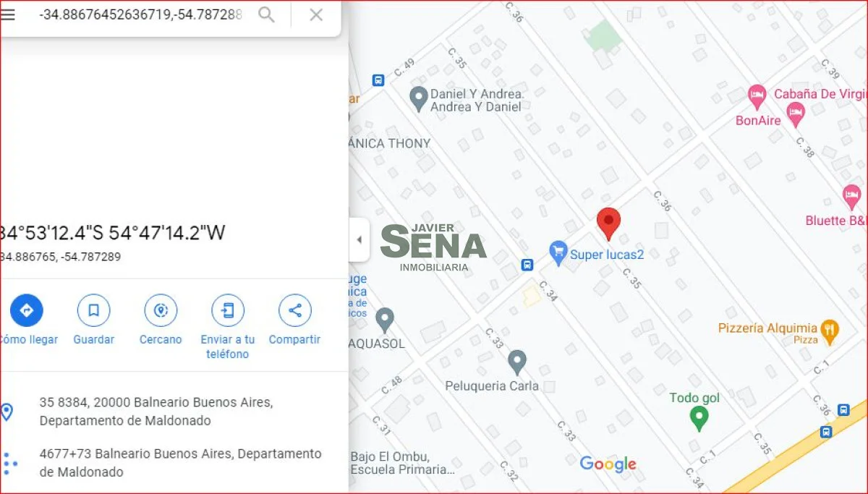
Task: Click the bus stop icon near C. 49
Action: [x=378, y=80]
